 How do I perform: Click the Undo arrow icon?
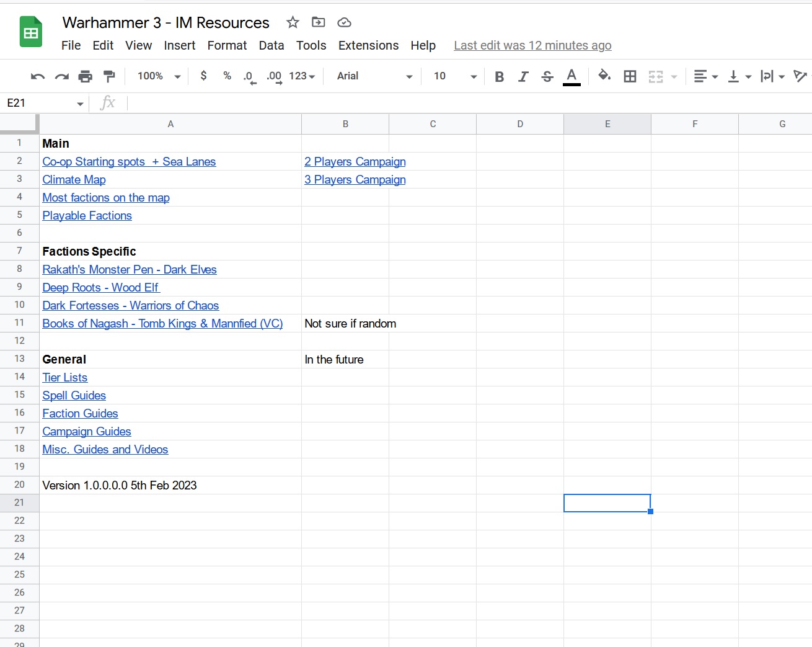click(38, 76)
